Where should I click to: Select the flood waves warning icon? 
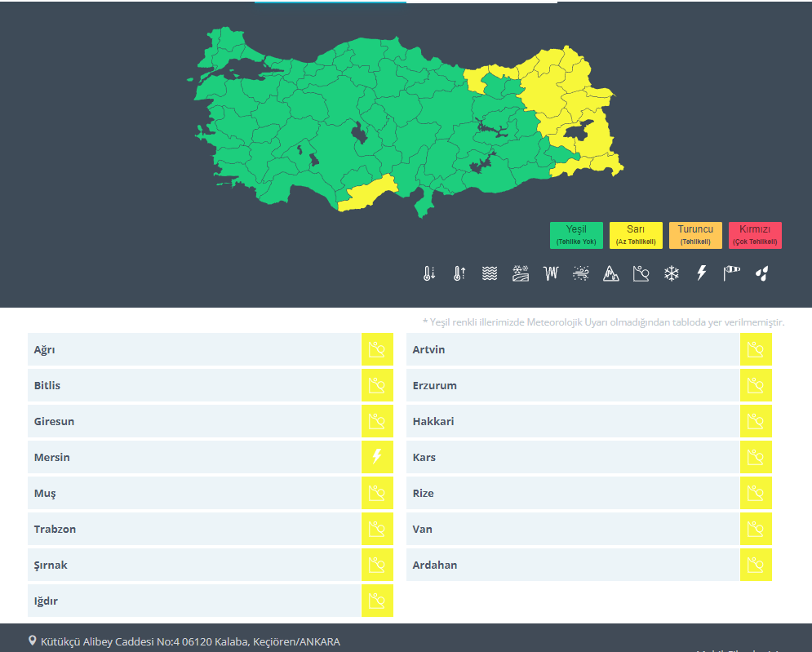pyautogui.click(x=490, y=273)
